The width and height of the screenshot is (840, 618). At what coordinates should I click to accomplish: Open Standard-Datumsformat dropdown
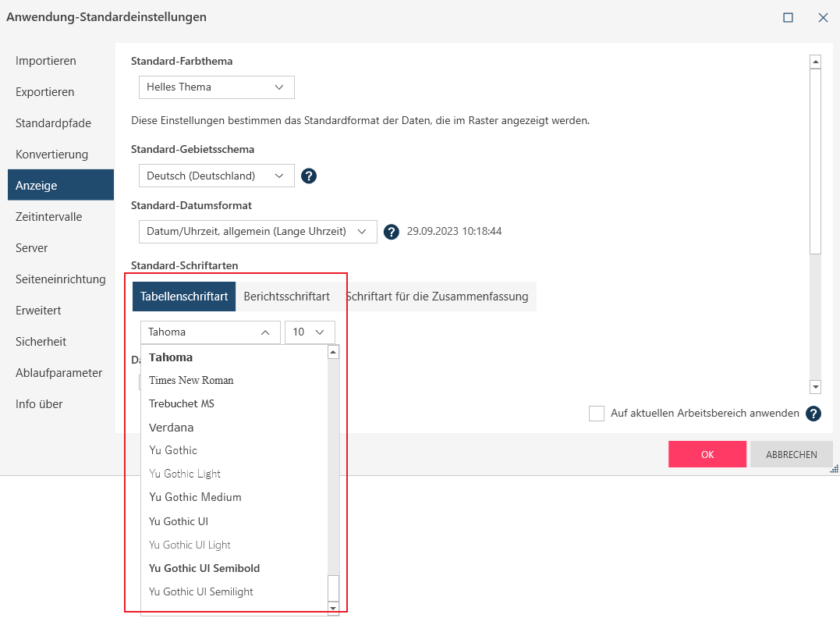click(x=257, y=232)
